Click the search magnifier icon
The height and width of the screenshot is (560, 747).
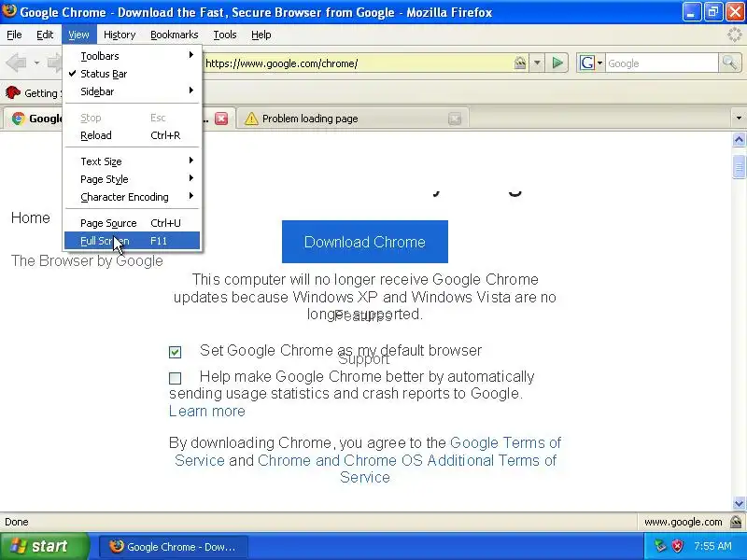pos(729,63)
